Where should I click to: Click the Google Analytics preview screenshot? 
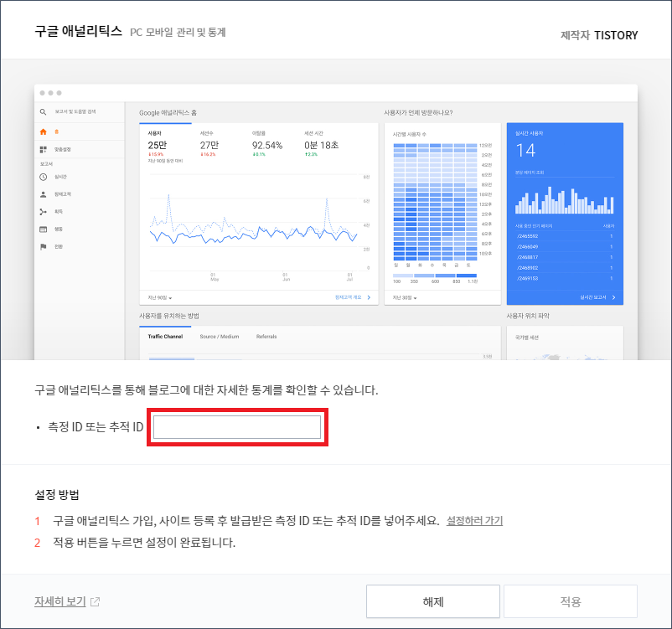click(x=336, y=222)
